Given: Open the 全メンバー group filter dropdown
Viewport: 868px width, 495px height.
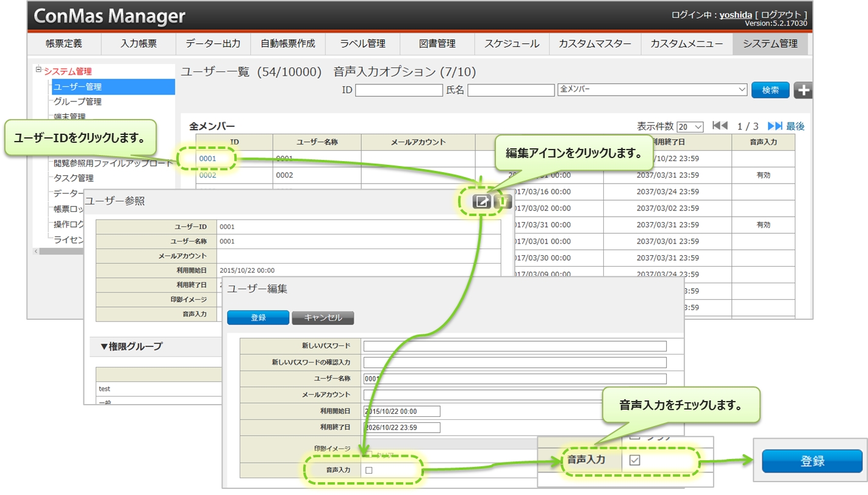Looking at the screenshot, I should coord(653,90).
